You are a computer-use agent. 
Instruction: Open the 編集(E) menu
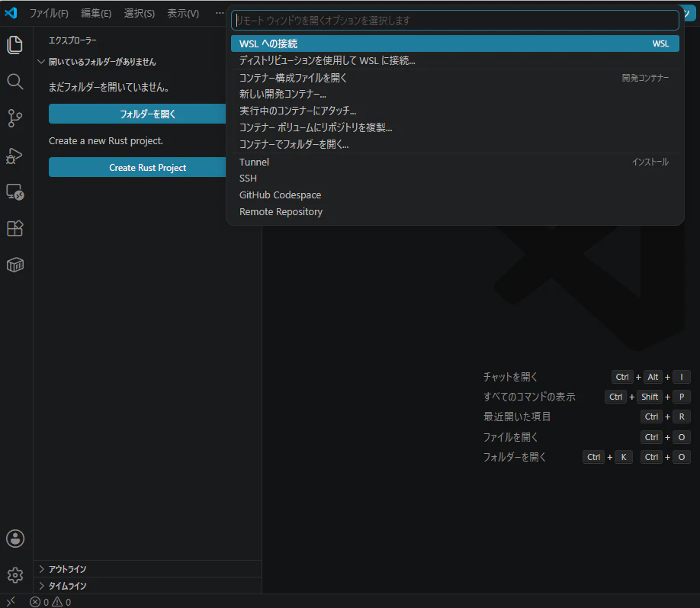tap(96, 14)
